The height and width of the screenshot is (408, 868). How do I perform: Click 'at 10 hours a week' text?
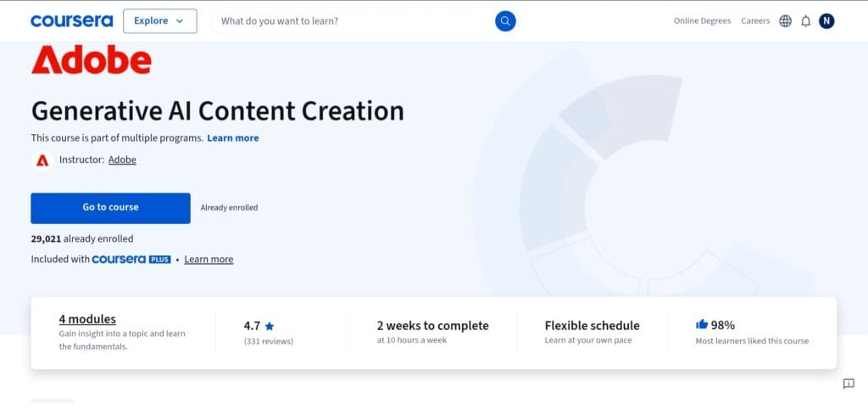point(412,340)
